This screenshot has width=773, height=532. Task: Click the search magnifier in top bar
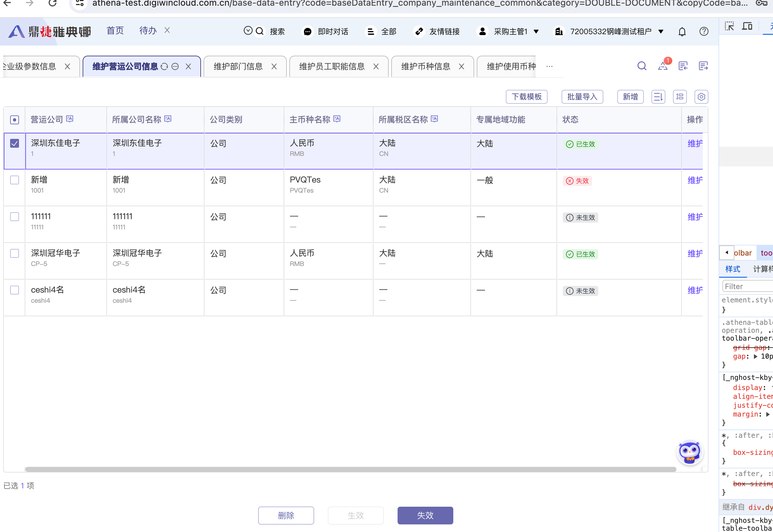pos(260,31)
